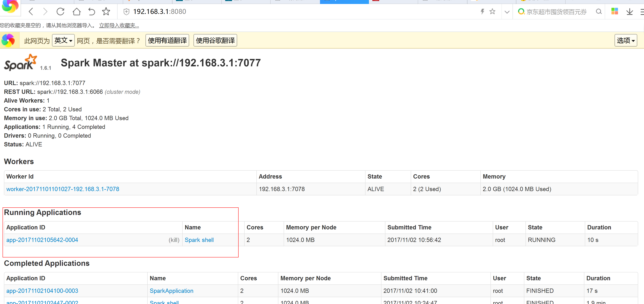Screen dimensions: 644x304
Task: Open link 立即导入收藏夹
Action: (119, 25)
